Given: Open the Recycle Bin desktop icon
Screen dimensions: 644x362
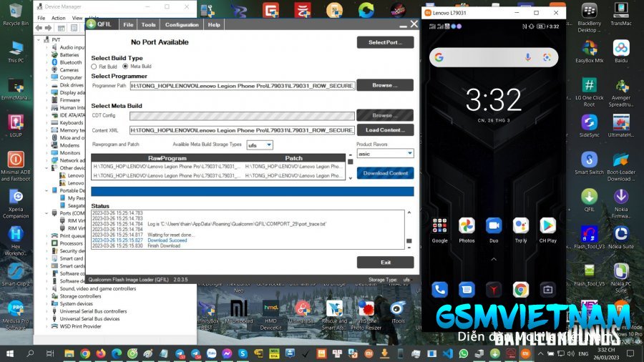Looking at the screenshot, I should (x=16, y=15).
